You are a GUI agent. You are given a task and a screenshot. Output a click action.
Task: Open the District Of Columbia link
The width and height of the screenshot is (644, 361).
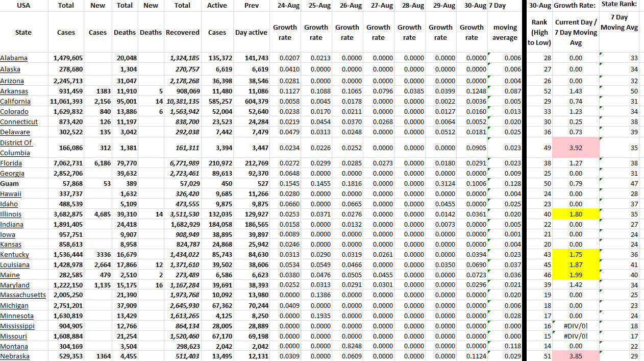16,148
